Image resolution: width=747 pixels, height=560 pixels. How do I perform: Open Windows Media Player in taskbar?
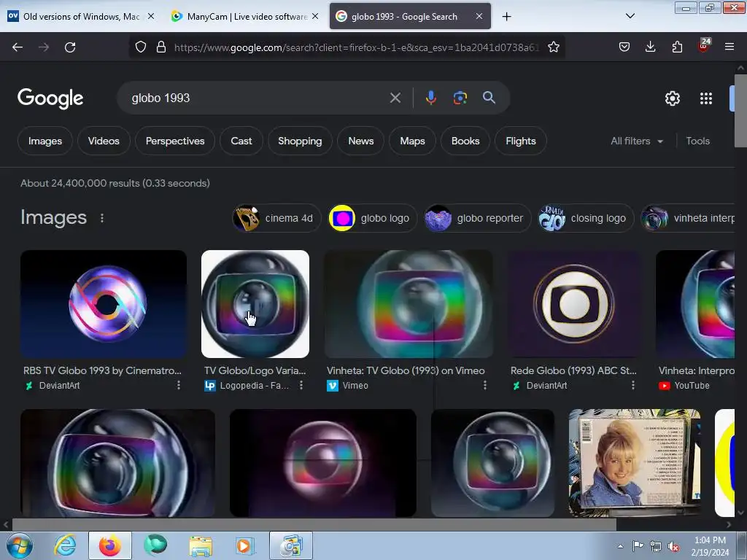click(x=245, y=545)
